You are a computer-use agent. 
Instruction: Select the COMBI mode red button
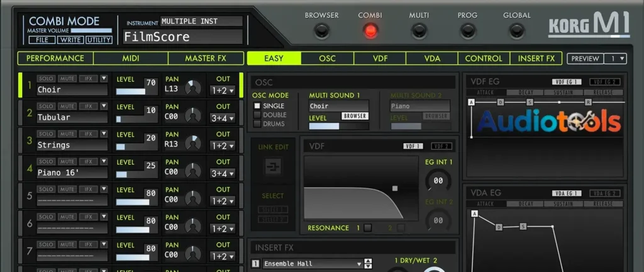[370, 30]
